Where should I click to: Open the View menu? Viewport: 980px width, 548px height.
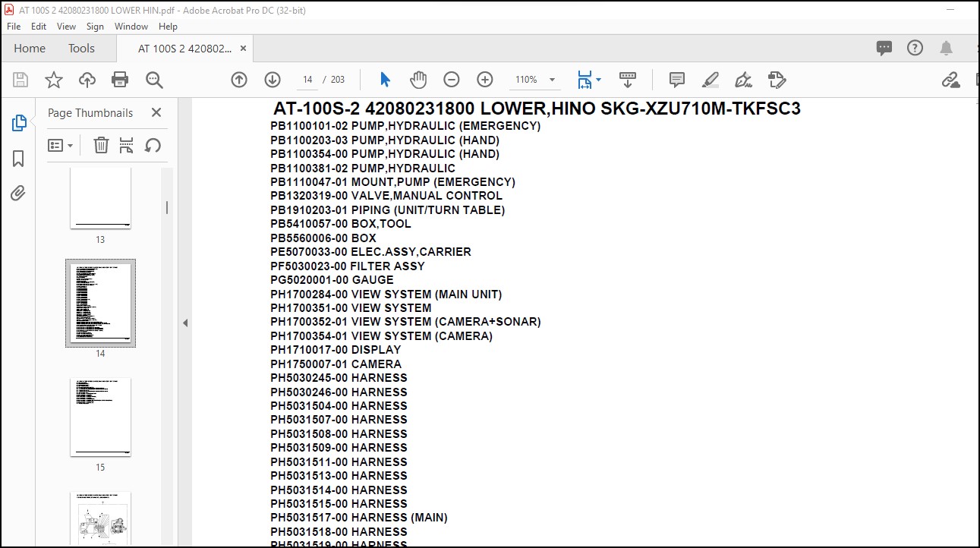(x=67, y=26)
